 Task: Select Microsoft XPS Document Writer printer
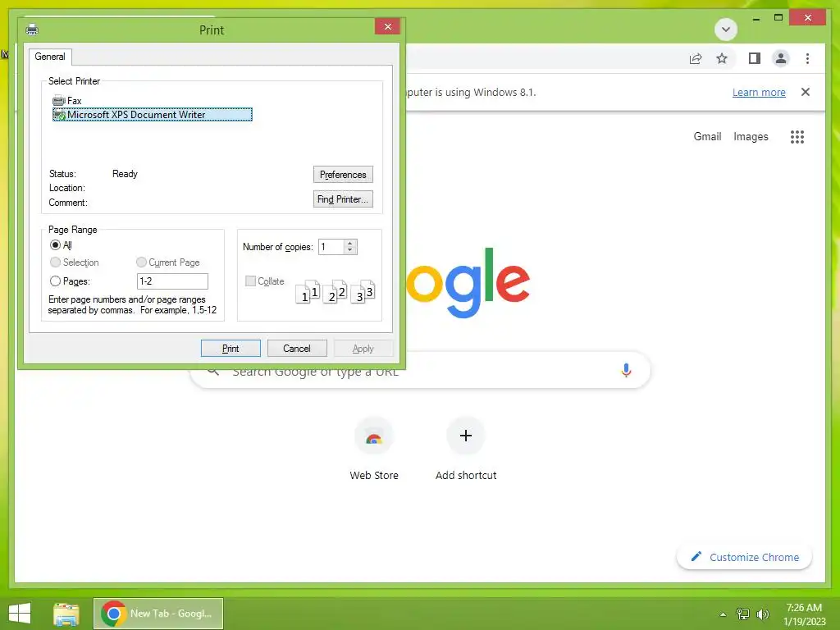point(152,115)
